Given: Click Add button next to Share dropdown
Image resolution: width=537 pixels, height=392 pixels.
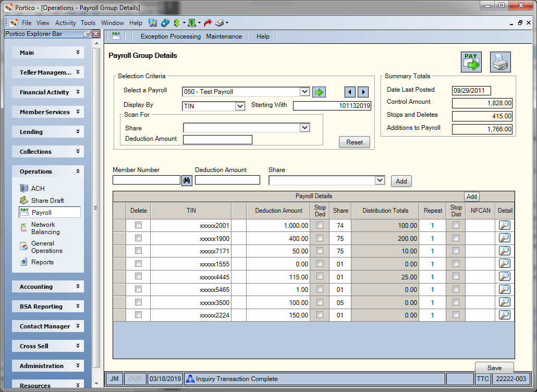Looking at the screenshot, I should [x=401, y=181].
